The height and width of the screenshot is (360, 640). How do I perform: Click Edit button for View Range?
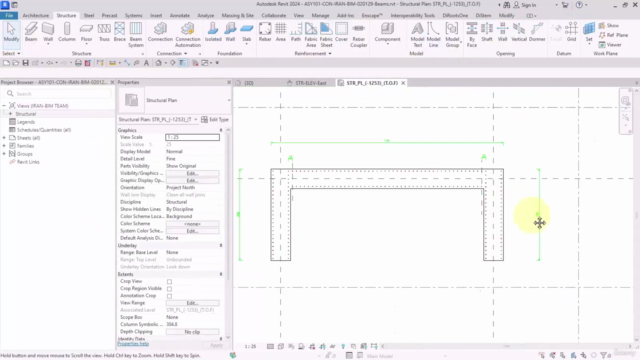pos(192,303)
